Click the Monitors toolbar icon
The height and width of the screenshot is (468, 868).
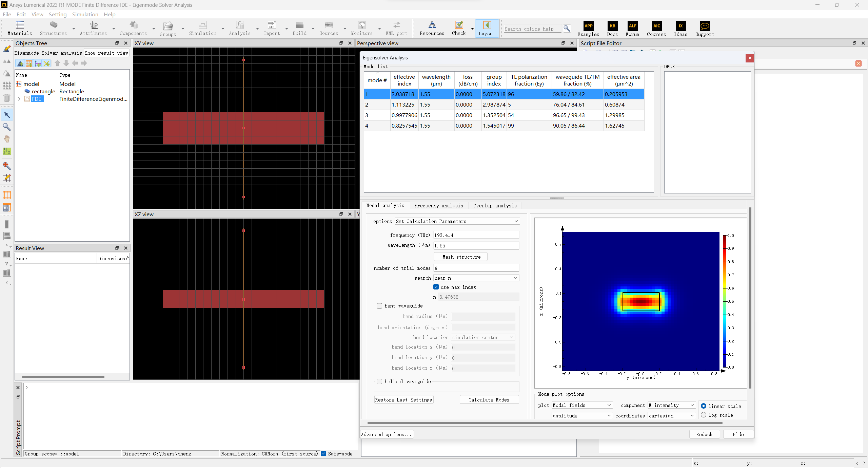[362, 25]
